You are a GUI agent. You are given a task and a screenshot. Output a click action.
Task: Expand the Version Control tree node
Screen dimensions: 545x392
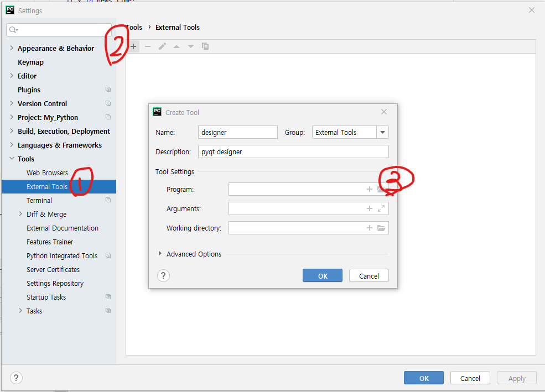coord(12,103)
